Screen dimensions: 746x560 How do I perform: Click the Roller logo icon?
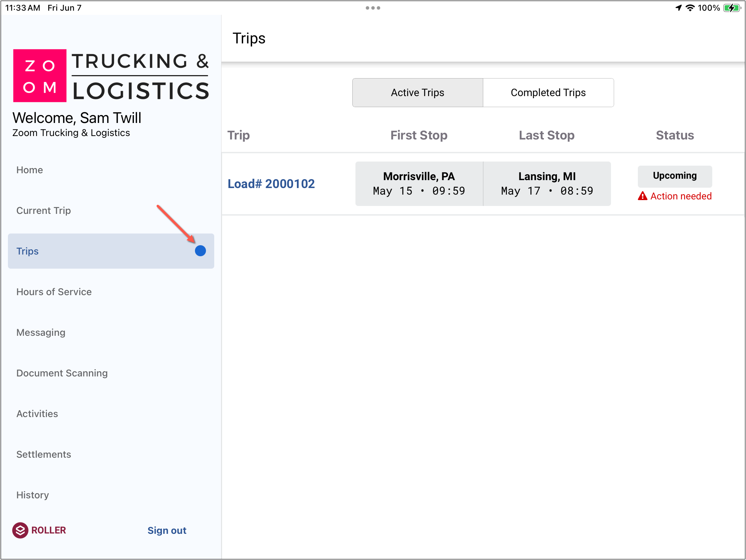click(x=20, y=530)
